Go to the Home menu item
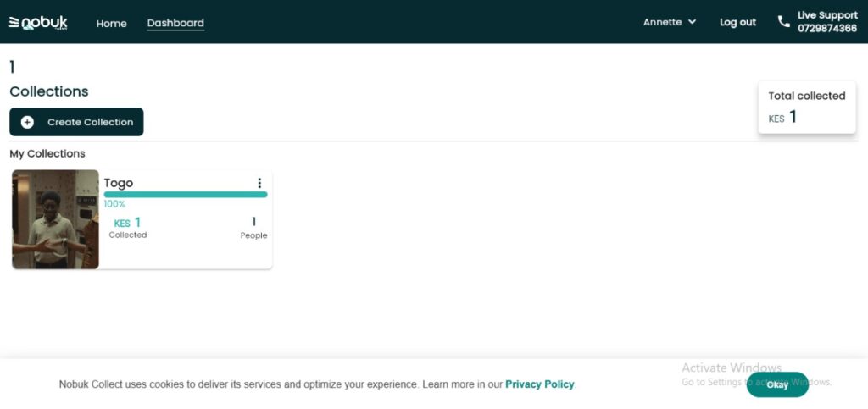This screenshot has width=868, height=409. [111, 24]
